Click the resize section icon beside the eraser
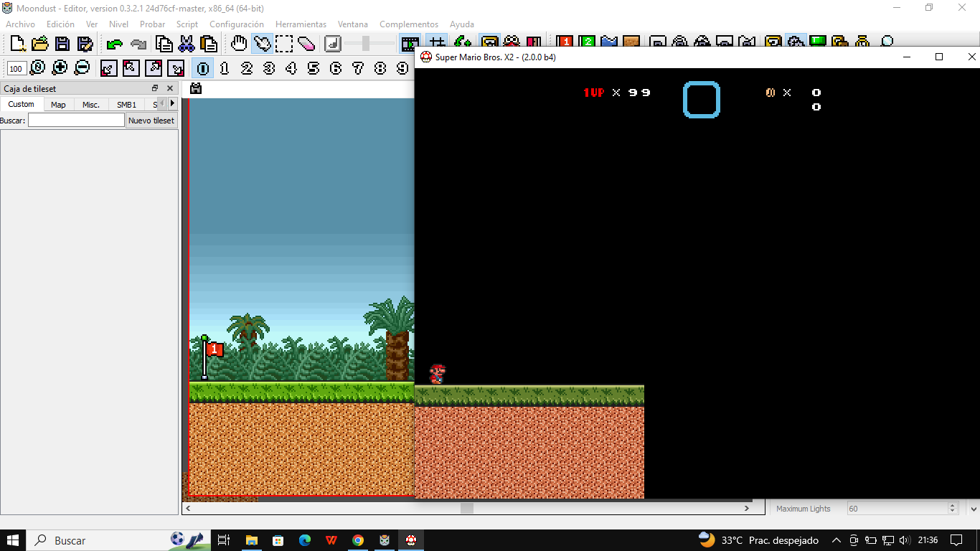The image size is (980, 551). (333, 44)
